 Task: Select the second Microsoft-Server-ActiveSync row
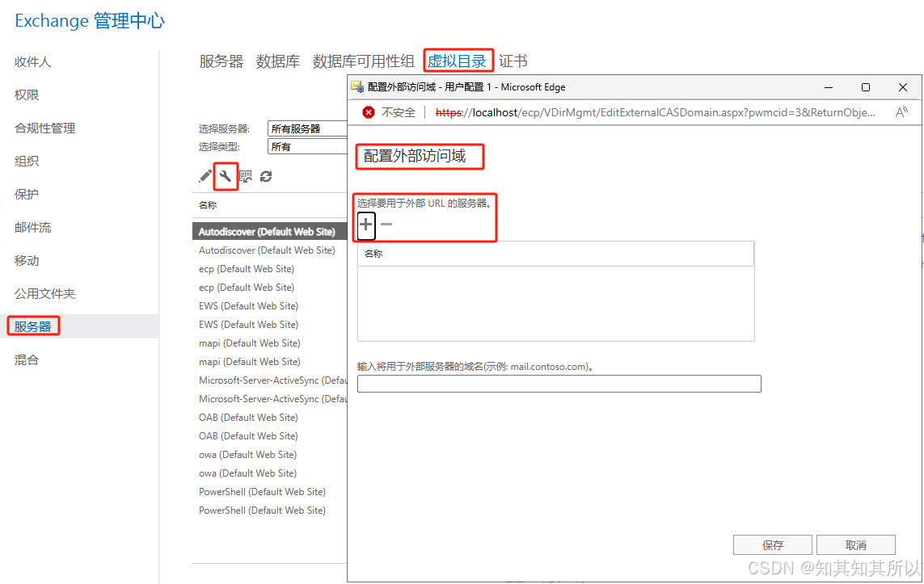(270, 398)
